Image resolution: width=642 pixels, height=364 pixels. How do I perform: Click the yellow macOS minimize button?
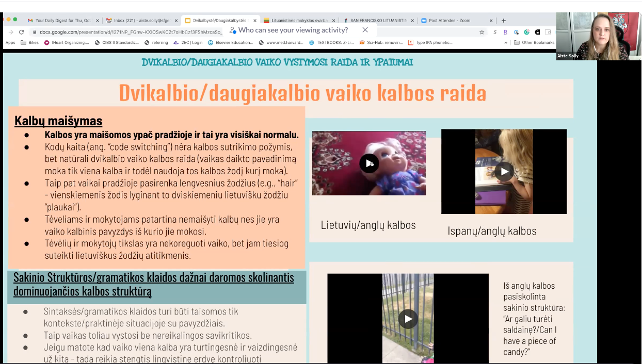[x=9, y=20]
